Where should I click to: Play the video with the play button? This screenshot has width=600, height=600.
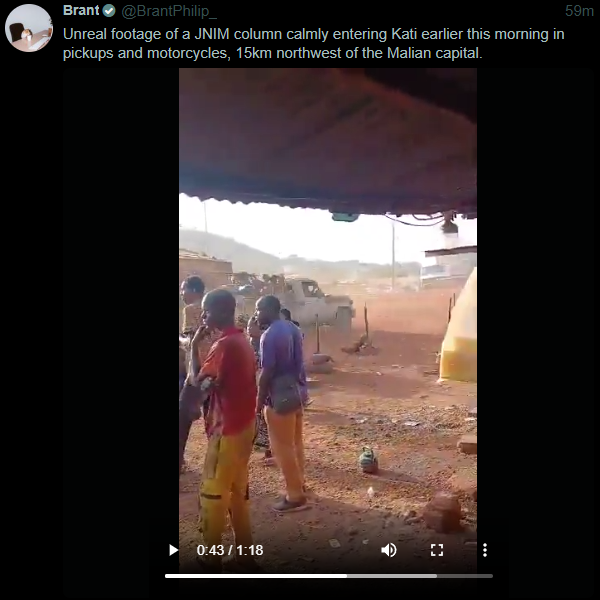pyautogui.click(x=173, y=550)
